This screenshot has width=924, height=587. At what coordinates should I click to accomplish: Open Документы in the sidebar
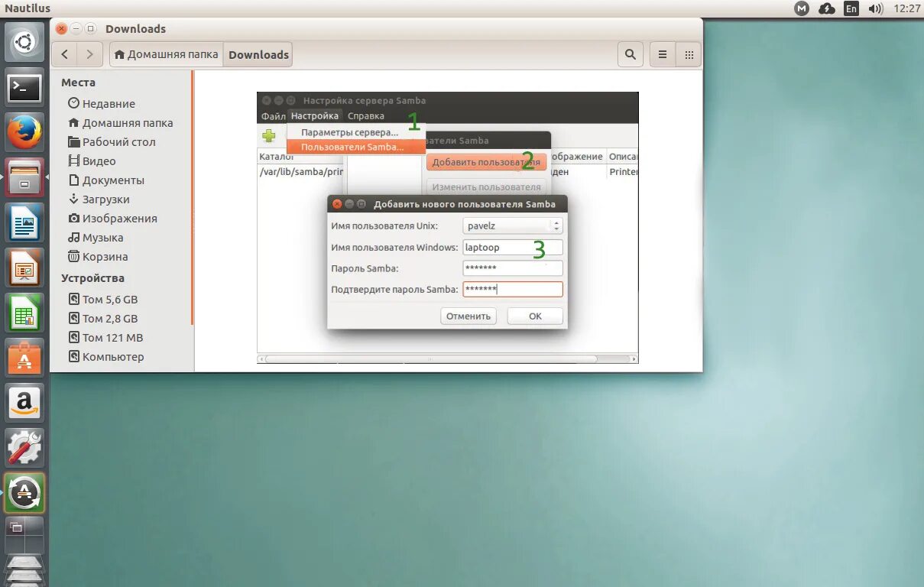(106, 180)
